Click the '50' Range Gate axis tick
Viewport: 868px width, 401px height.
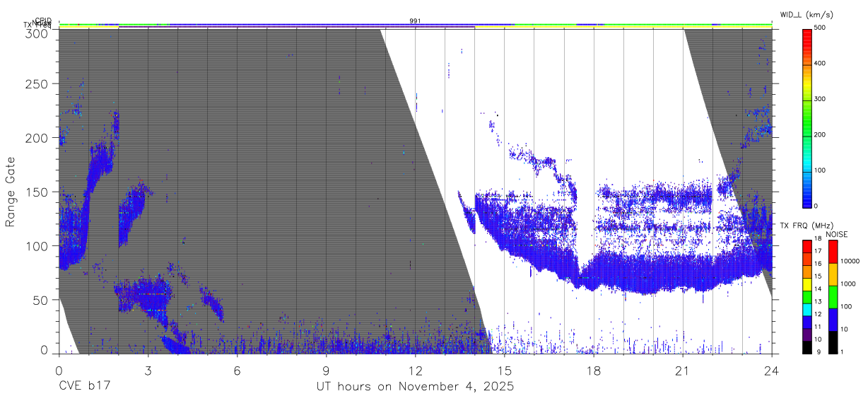(40, 300)
